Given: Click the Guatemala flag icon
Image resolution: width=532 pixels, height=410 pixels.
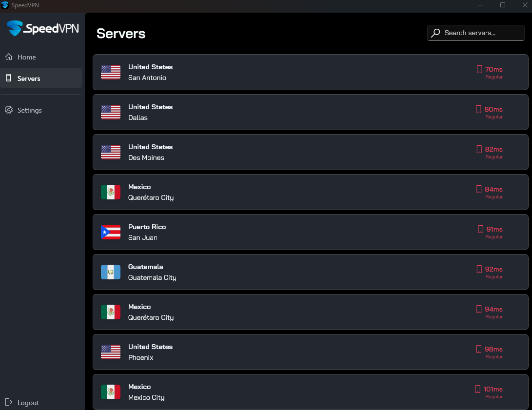Looking at the screenshot, I should pos(111,272).
